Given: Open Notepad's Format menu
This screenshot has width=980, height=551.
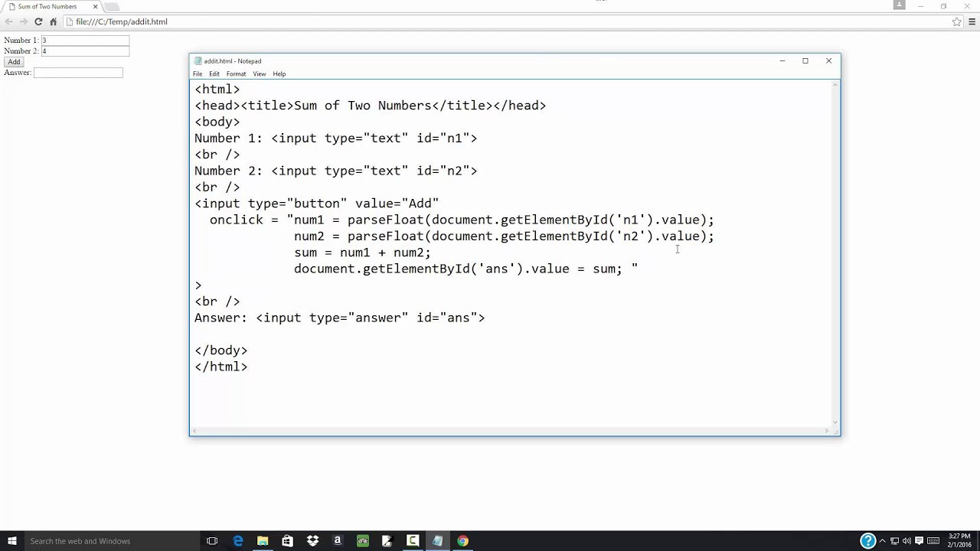Looking at the screenshot, I should coord(236,73).
